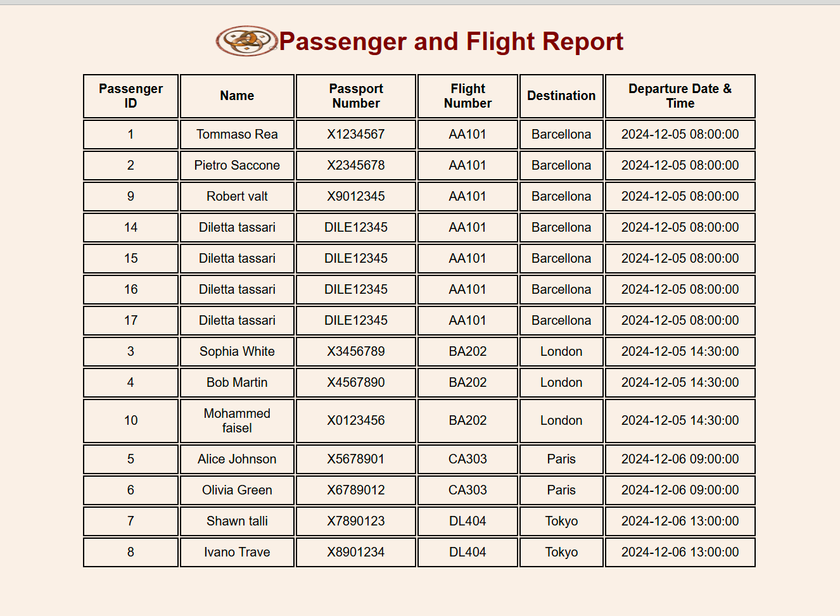This screenshot has height=616, width=840.
Task: Select the Shawn talli name cell
Action: coord(237,521)
